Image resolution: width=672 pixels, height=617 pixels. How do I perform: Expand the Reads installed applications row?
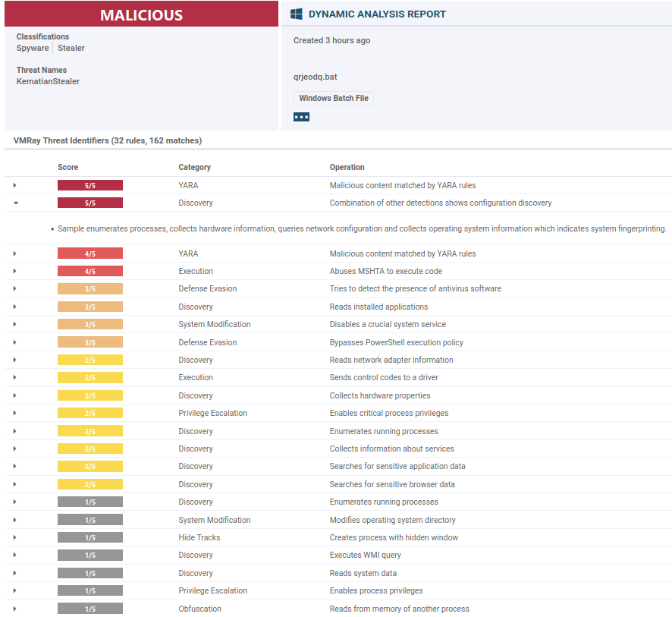[14, 307]
